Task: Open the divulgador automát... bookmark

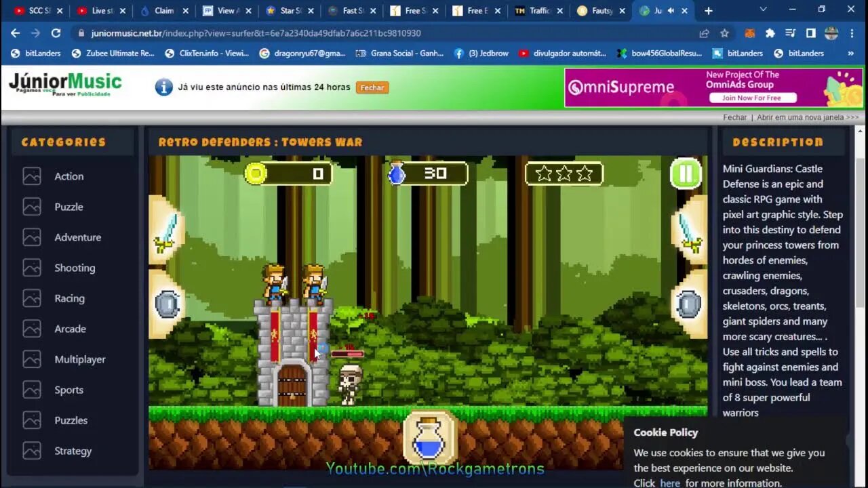Action: point(562,53)
